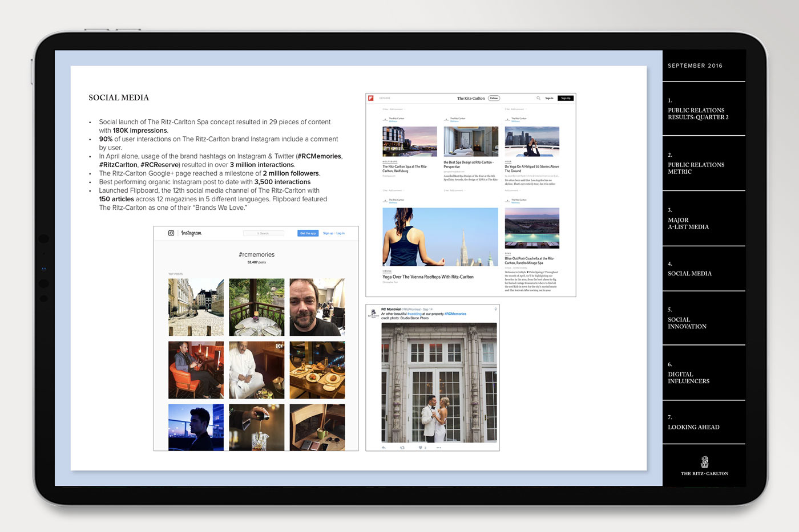Screen dimensions: 799x532
Task: Click the Flipboard search magnifier icon
Action: pos(538,98)
